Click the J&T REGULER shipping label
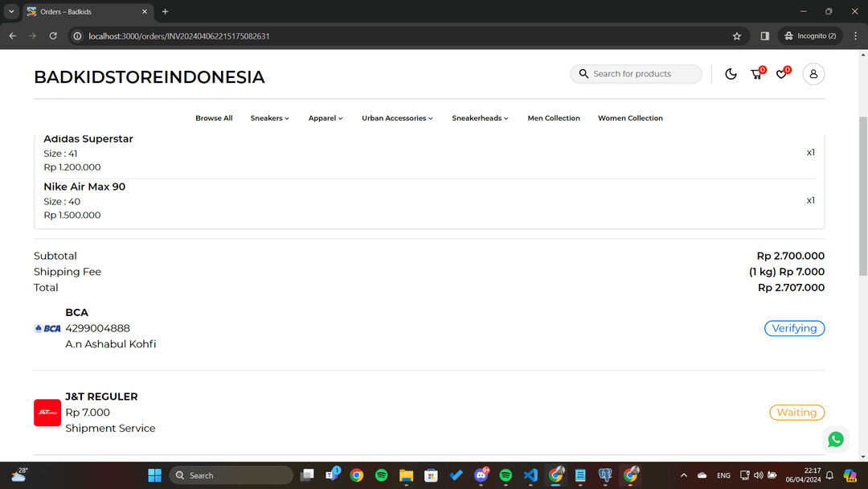Image resolution: width=868 pixels, height=489 pixels. pyautogui.click(x=101, y=397)
